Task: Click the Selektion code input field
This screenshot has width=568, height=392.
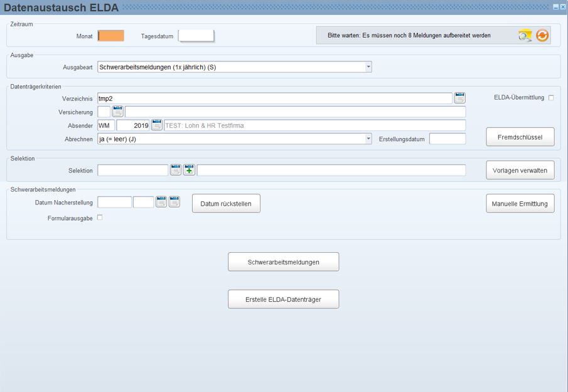Action: (x=133, y=170)
